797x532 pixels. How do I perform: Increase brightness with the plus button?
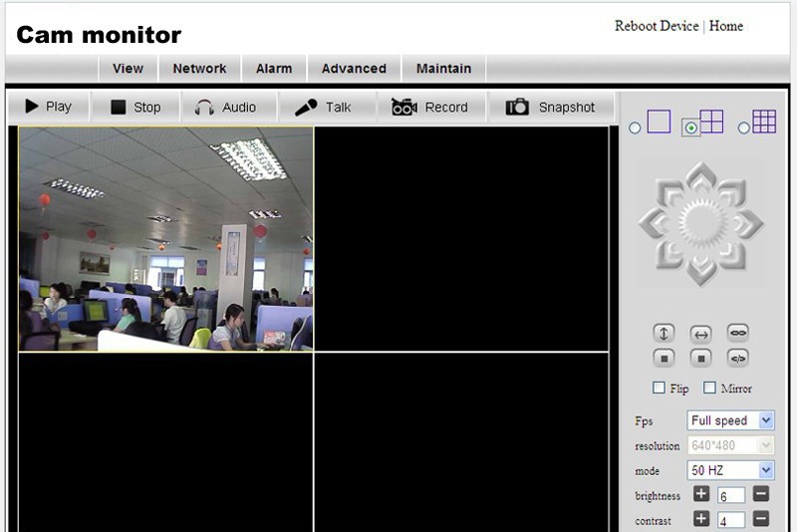[700, 494]
